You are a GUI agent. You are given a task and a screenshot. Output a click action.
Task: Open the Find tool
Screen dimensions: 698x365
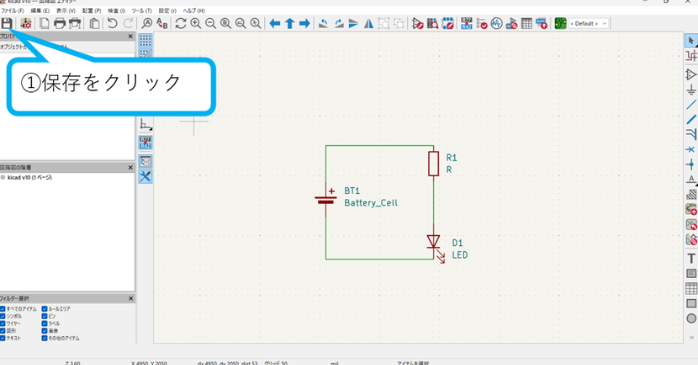[146, 23]
